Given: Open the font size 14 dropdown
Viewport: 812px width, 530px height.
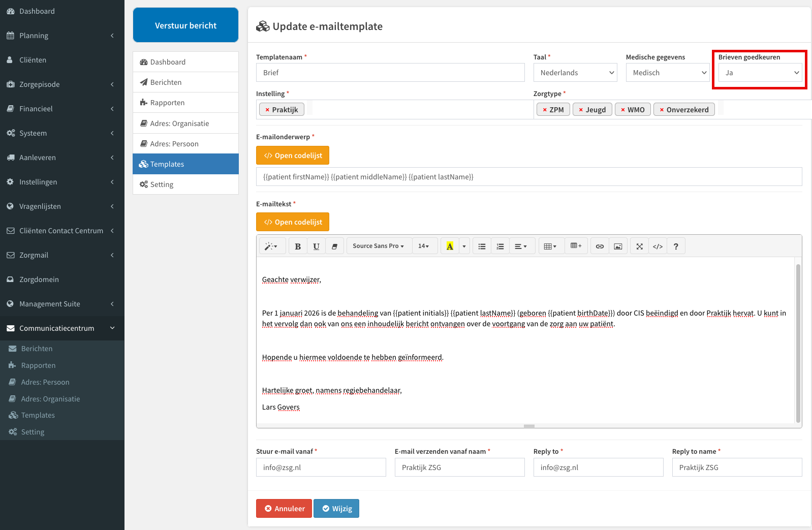Looking at the screenshot, I should pos(424,246).
